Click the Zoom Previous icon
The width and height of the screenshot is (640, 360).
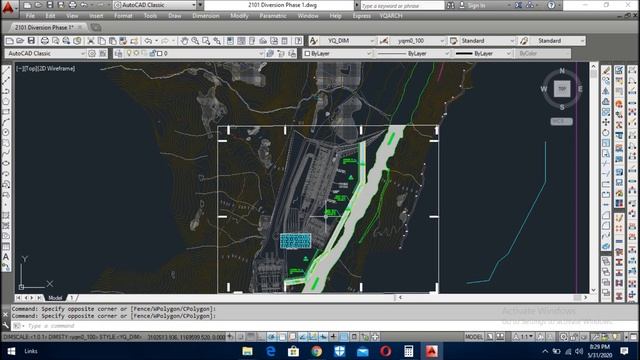(x=217, y=41)
